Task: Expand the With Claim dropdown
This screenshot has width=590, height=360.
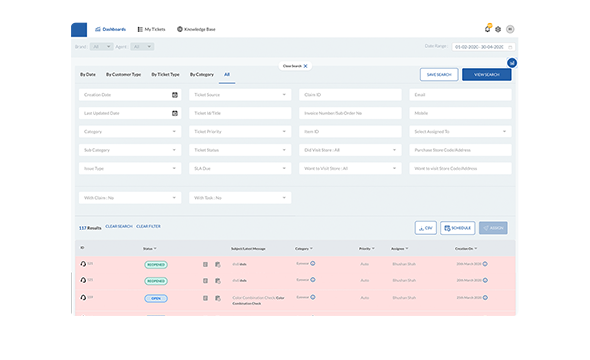Action: pyautogui.click(x=130, y=198)
